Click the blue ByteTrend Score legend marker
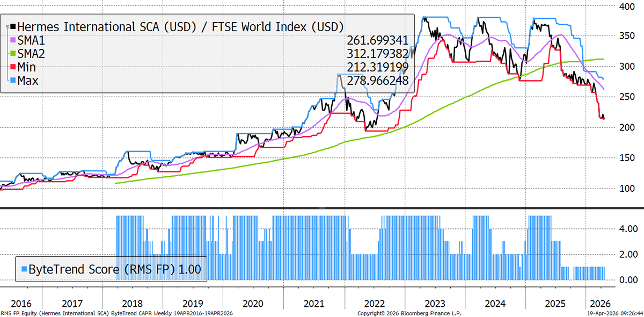The width and height of the screenshot is (644, 317). 23,269
